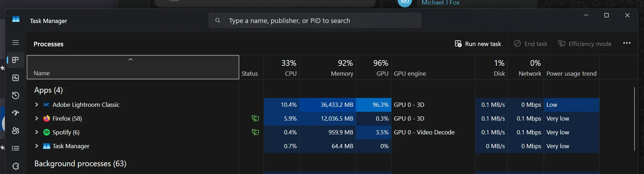Open the Startup apps sidebar icon
The image size is (644, 174).
pyautogui.click(x=16, y=113)
